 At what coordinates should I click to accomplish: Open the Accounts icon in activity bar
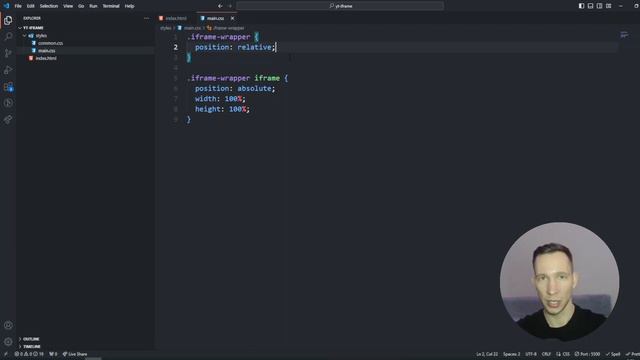coord(8,325)
